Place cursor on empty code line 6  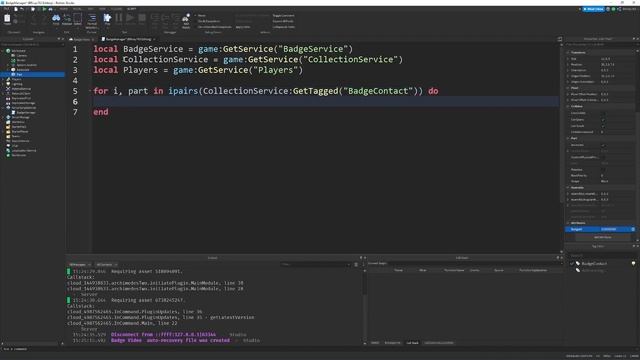[x=325, y=101]
